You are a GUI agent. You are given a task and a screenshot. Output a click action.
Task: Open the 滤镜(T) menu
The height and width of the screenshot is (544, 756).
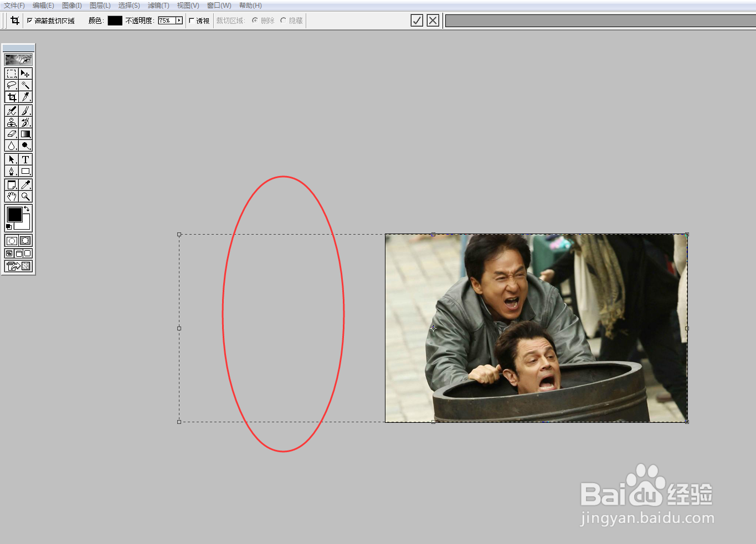158,5
